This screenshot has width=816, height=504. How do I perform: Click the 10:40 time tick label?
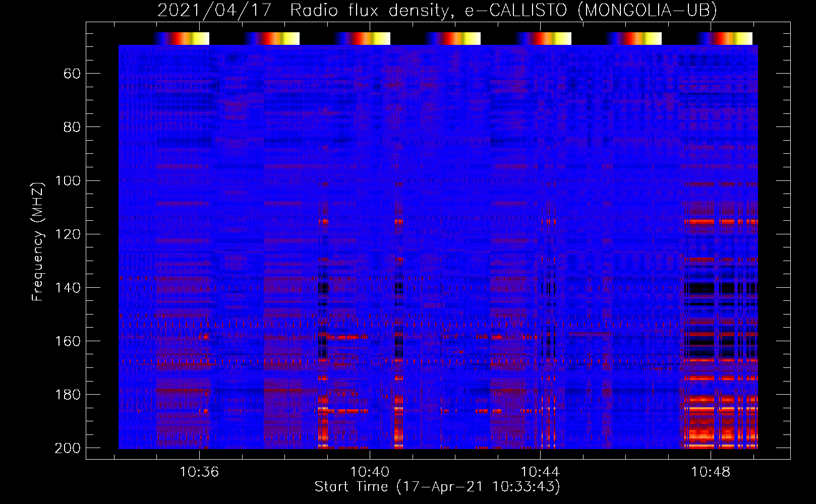[x=370, y=472]
